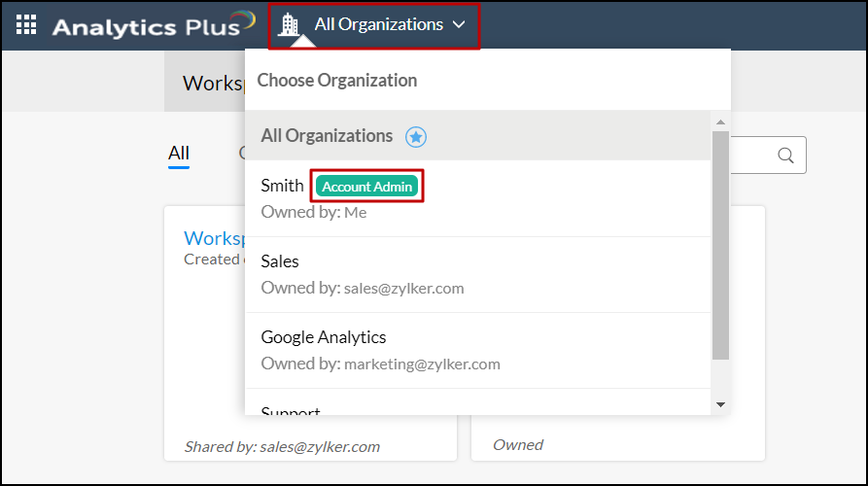Click the organization building icon
This screenshot has width=868, height=486.
[x=289, y=24]
